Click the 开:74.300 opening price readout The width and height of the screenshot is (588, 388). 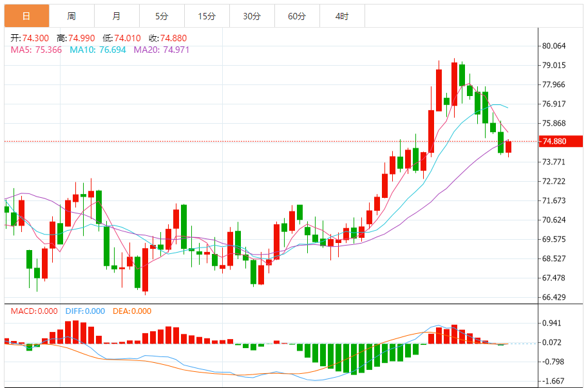30,38
